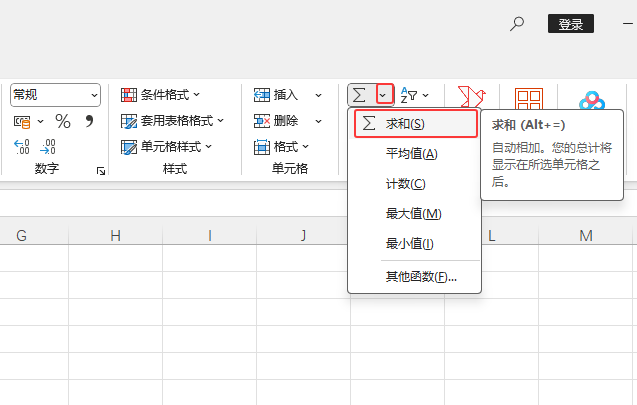Open 套用表格格式 table format menu
This screenshot has height=405, width=637.
pyautogui.click(x=173, y=121)
